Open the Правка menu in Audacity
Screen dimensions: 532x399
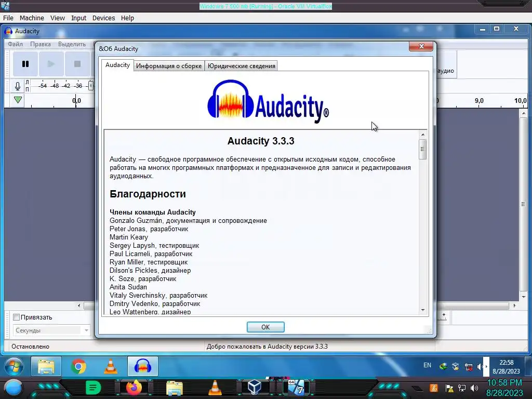click(x=41, y=44)
